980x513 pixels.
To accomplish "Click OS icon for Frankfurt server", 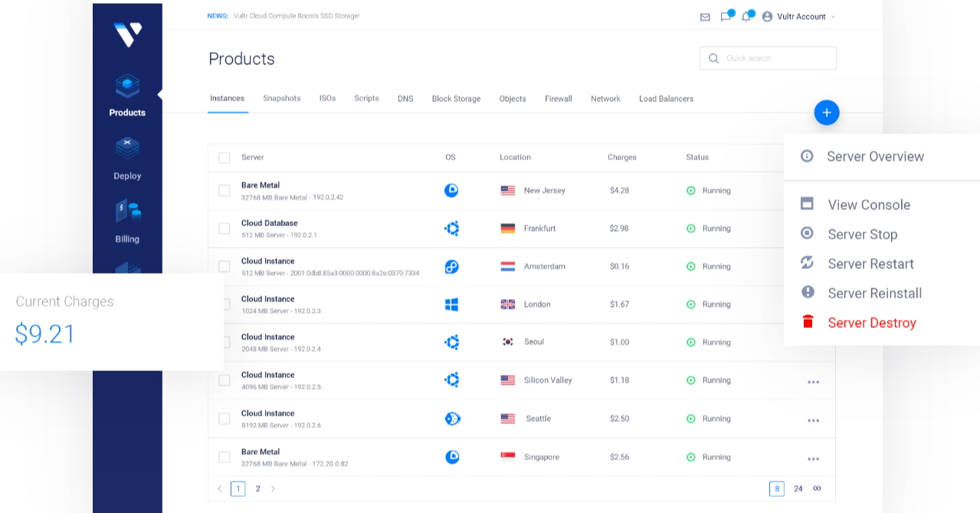I will pyautogui.click(x=452, y=229).
